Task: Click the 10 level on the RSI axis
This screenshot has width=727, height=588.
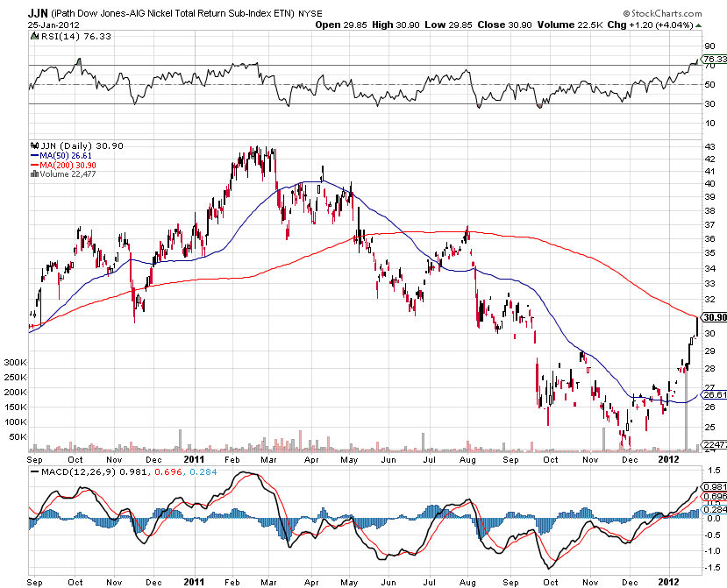Action: (709, 123)
